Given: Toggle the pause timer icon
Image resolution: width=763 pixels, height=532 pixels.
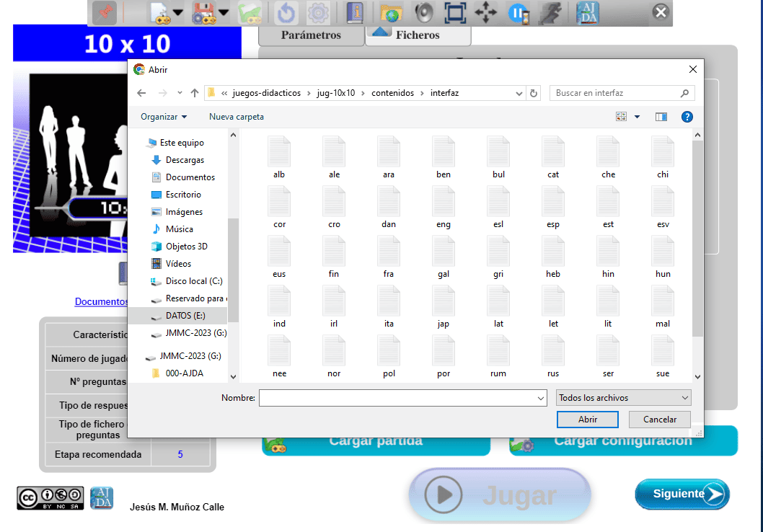Looking at the screenshot, I should point(519,13).
